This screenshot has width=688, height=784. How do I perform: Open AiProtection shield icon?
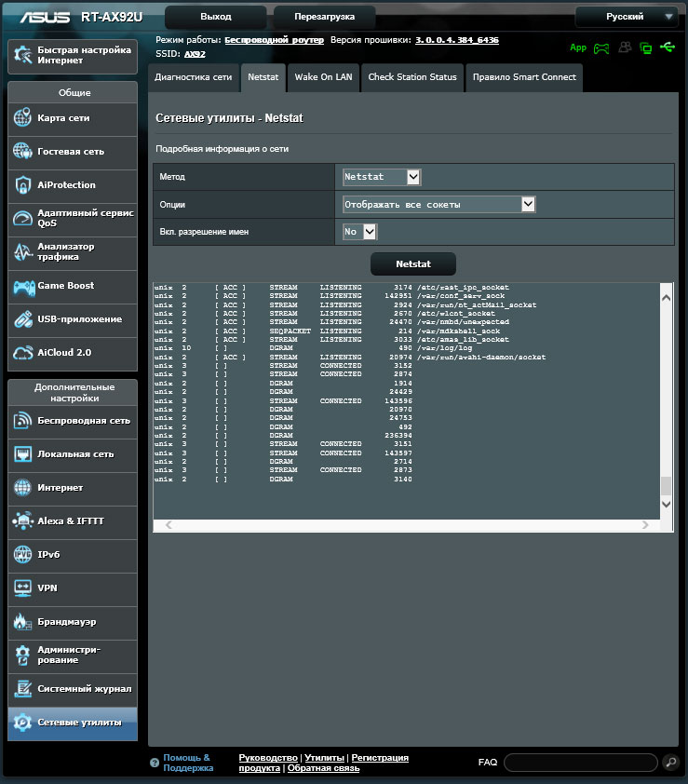(23, 185)
